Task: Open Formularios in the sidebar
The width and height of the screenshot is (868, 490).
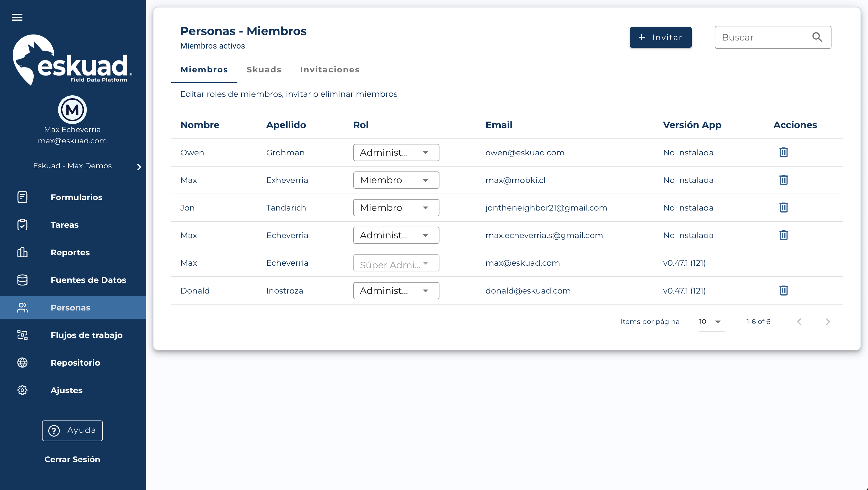Action: tap(73, 197)
